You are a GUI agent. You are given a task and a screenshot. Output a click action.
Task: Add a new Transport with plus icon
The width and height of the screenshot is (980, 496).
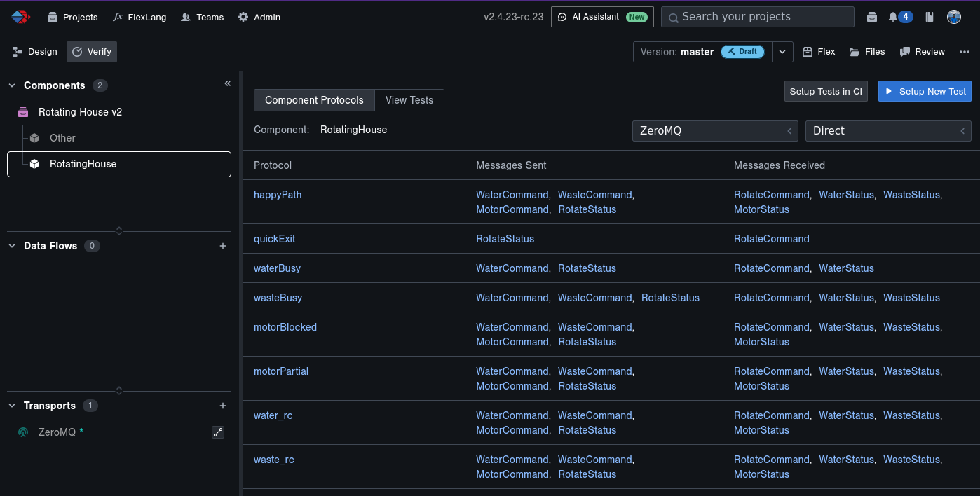[223, 406]
